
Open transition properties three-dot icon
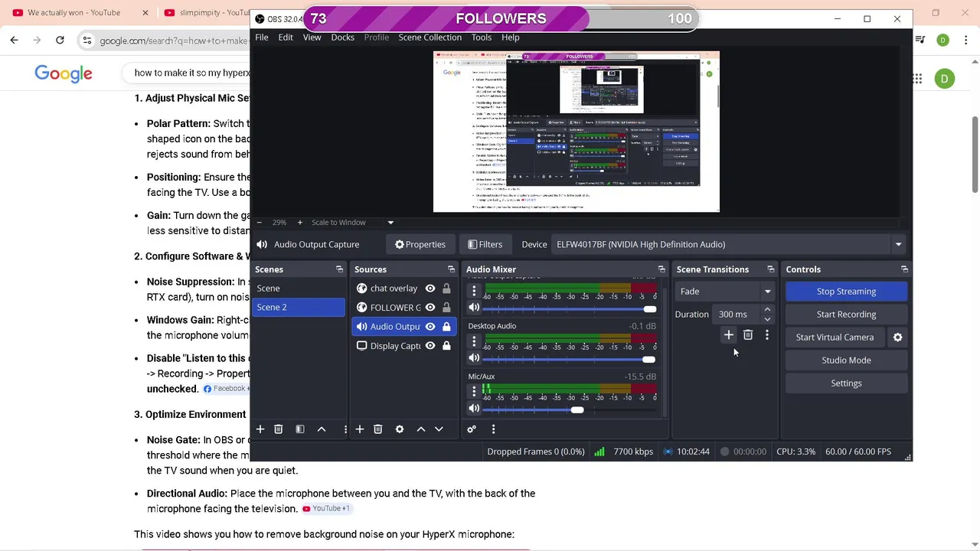click(767, 335)
